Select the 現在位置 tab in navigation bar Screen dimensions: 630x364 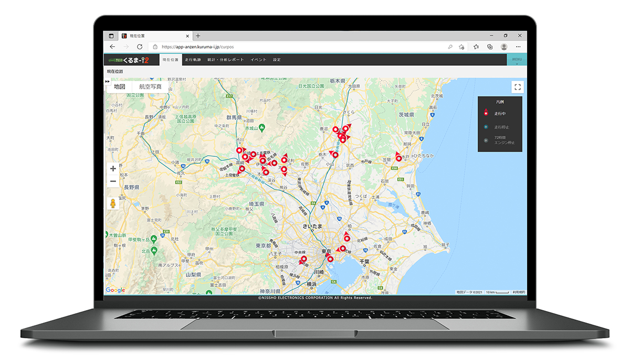[x=171, y=60]
